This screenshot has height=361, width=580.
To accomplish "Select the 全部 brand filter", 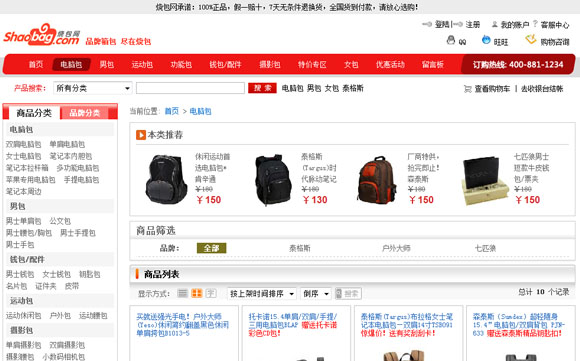I will (211, 248).
